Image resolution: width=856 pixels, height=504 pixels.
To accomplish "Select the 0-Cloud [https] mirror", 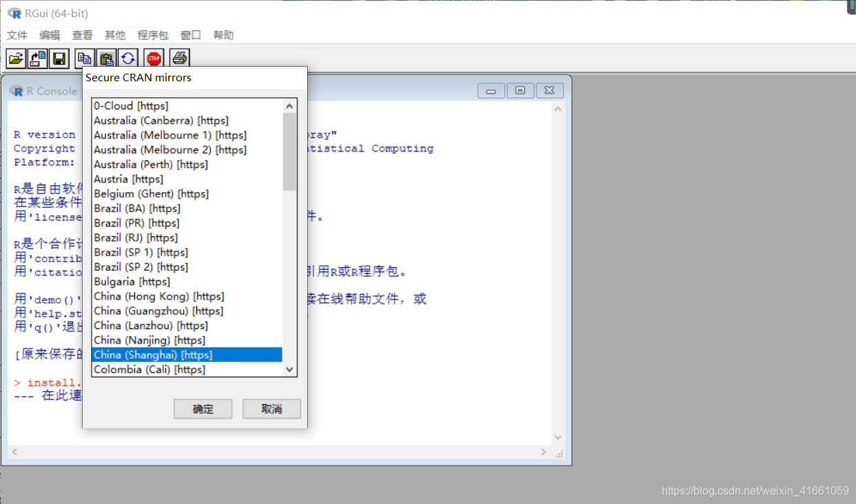I will (187, 106).
